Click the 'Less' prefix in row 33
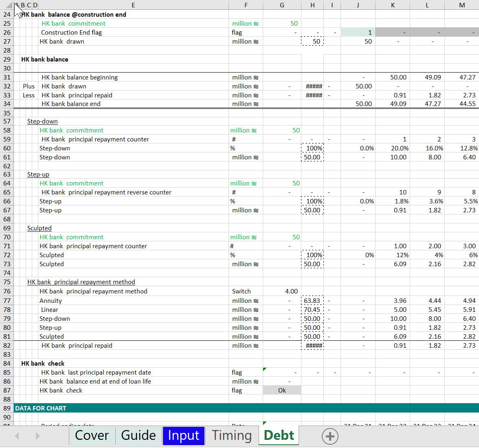 click(x=29, y=95)
